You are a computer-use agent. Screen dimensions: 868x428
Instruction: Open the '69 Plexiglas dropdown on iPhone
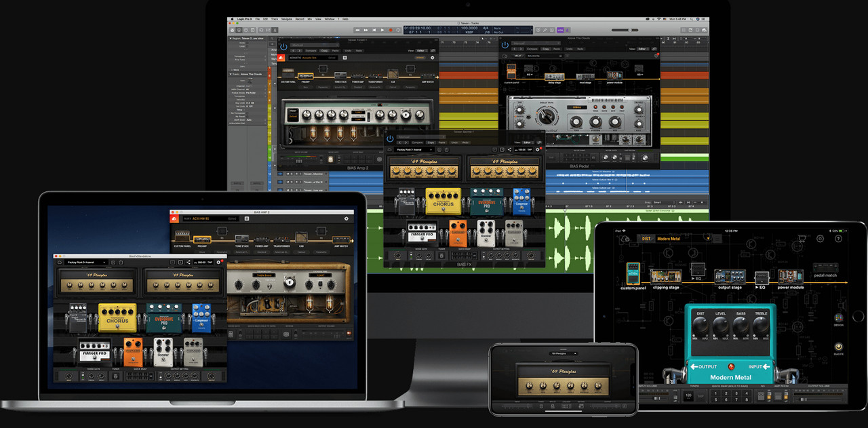coord(563,353)
